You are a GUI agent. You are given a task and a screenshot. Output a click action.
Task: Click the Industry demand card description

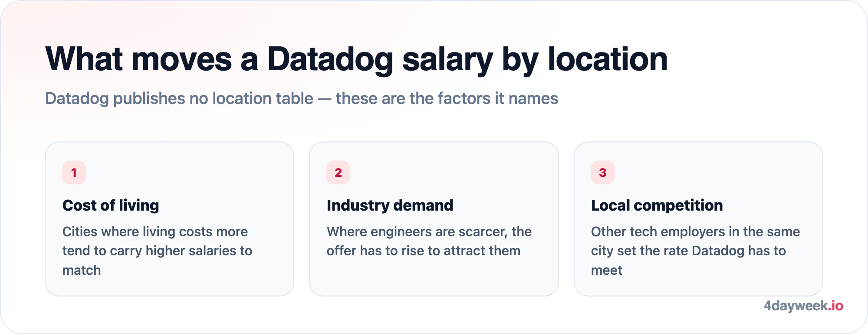(x=429, y=241)
